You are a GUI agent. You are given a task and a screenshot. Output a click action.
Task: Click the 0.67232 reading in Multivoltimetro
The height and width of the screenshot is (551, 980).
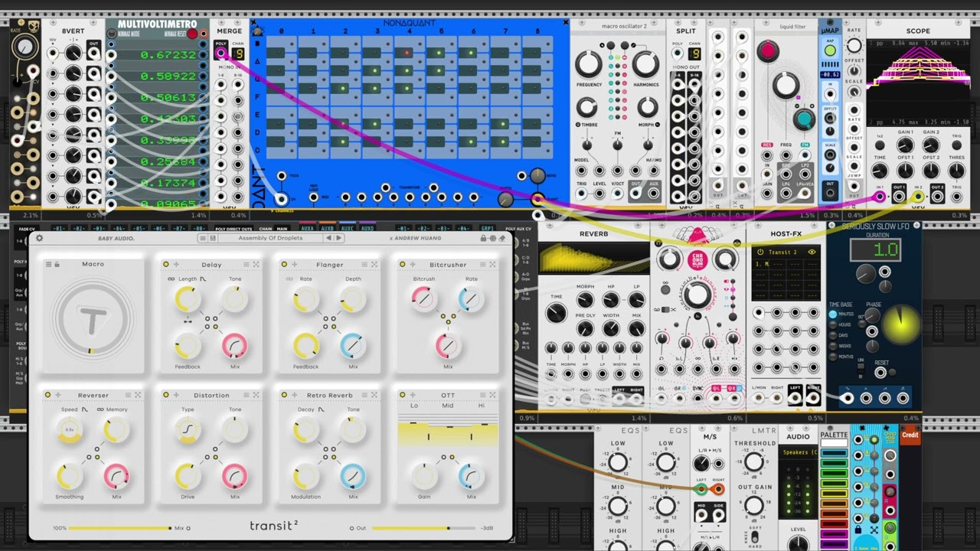tap(168, 55)
